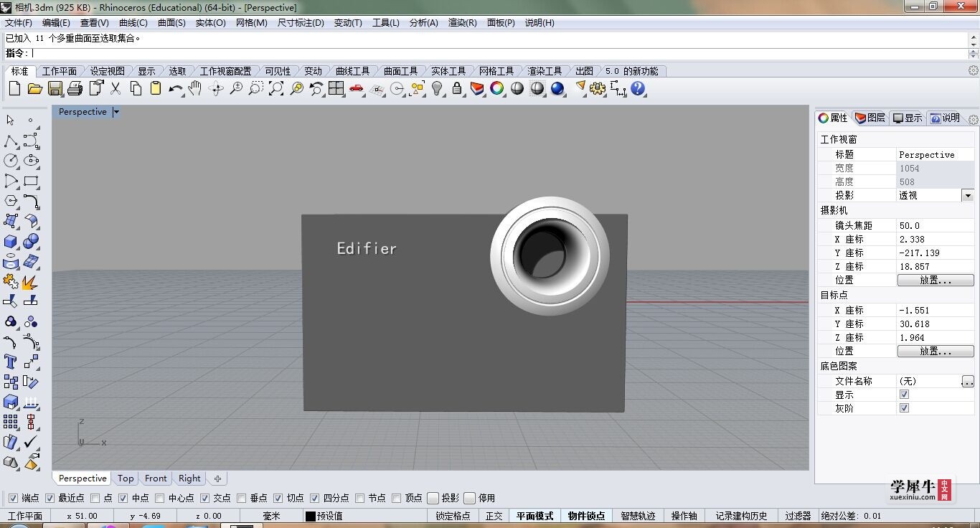Select the Rectangle tool in left sidebar

point(31,181)
